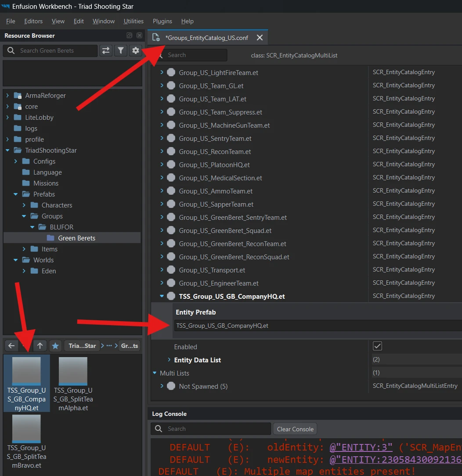
Task: Open the Edit menu
Action: (x=79, y=21)
